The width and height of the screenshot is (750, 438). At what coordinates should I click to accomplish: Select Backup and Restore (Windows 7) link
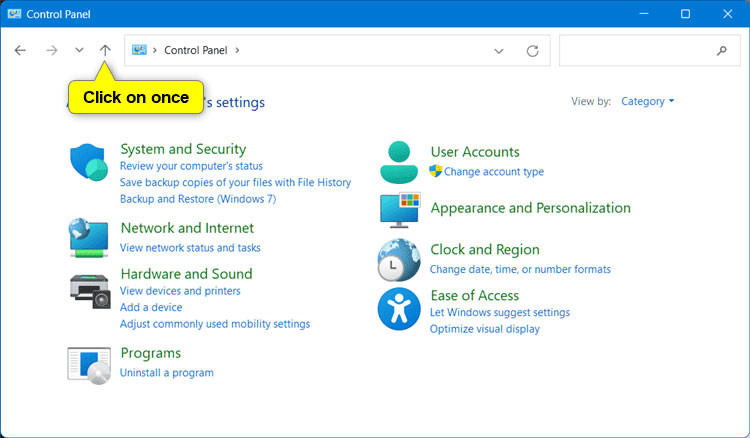(197, 199)
